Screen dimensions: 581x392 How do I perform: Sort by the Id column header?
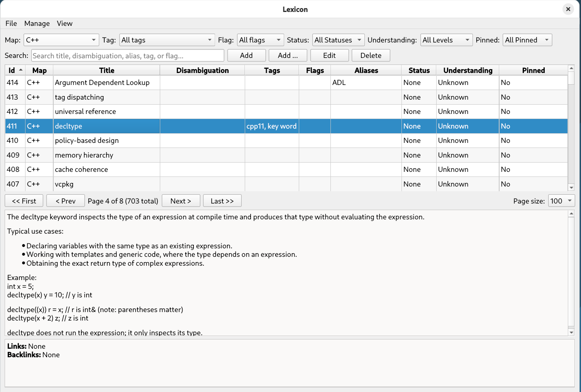[15, 70]
